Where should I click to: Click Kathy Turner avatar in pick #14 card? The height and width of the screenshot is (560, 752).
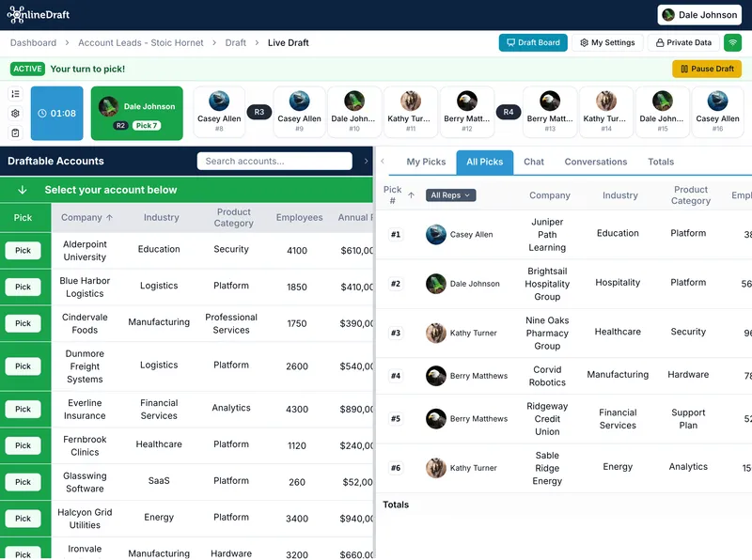606,101
